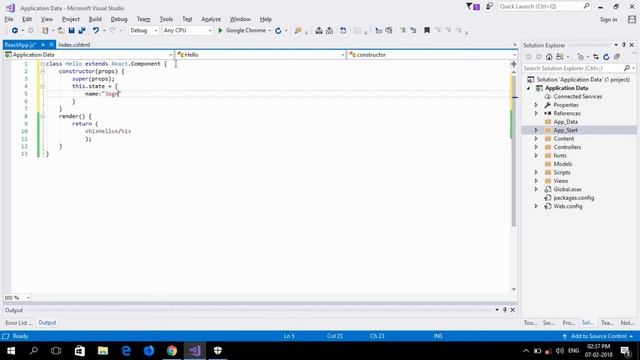
Task: Switch to the Error List tab
Action: click(x=18, y=323)
